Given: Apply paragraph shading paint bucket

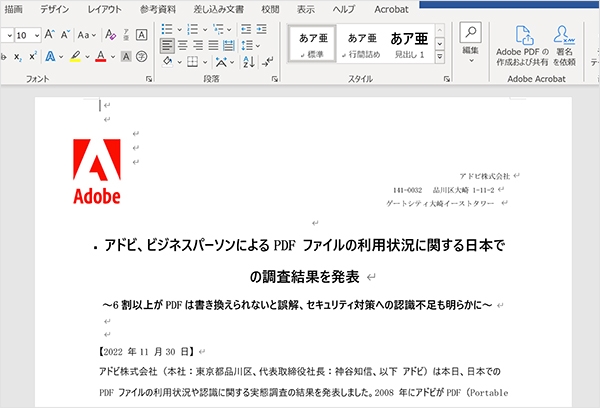Looking at the screenshot, I should pyautogui.click(x=168, y=61).
